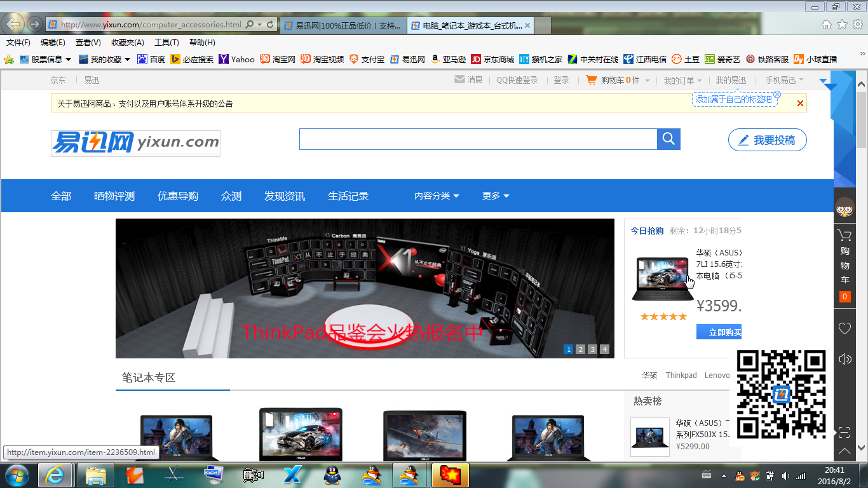This screenshot has width=868, height=488.
Task: Open the 我的易迅 link
Action: click(731, 80)
